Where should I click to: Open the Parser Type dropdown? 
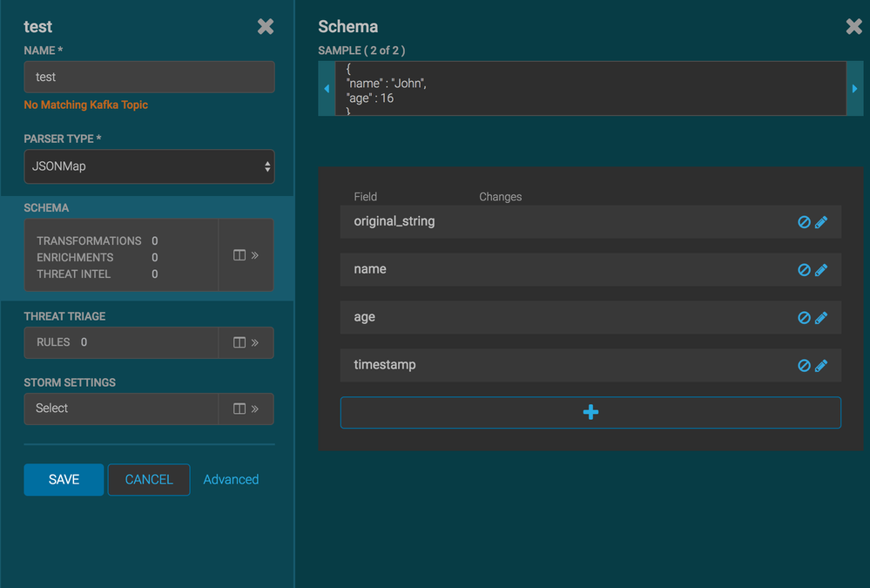pos(148,166)
